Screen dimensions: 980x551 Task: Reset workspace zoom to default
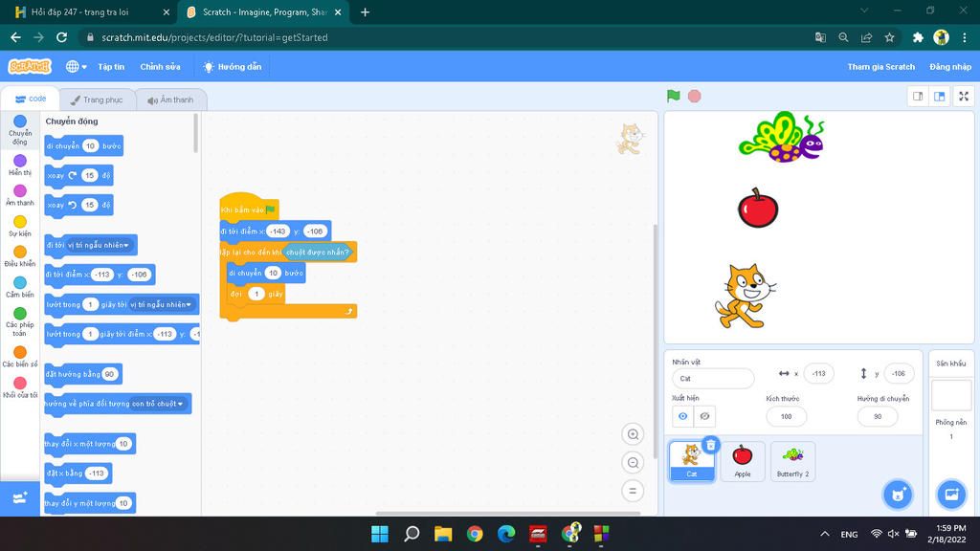pos(633,491)
